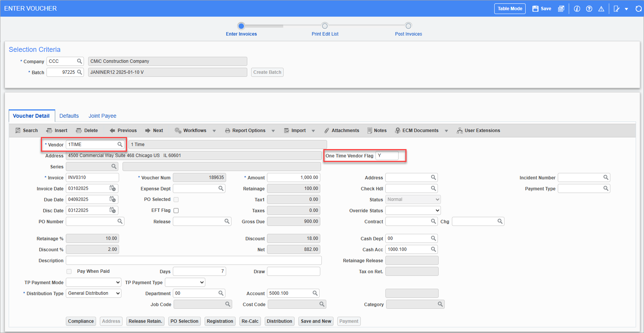644x333 pixels.
Task: Open the Invoice Date calendar picker
Action: (x=113, y=188)
